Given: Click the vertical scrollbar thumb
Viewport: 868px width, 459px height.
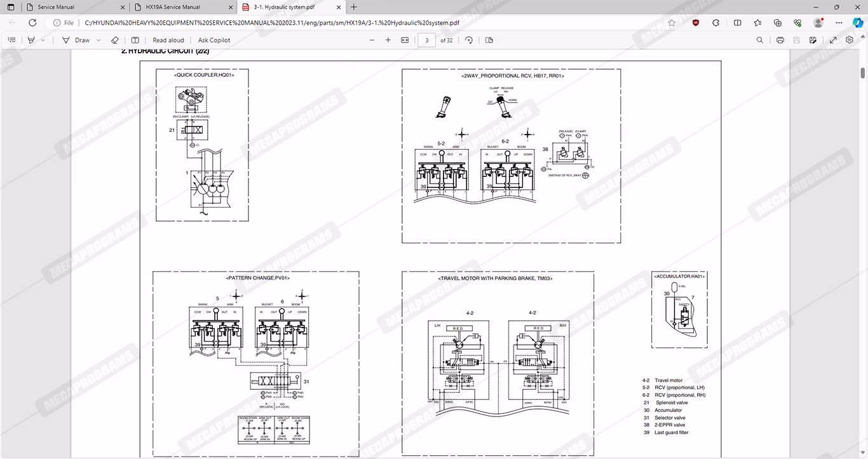Looking at the screenshot, I should tap(863, 73).
